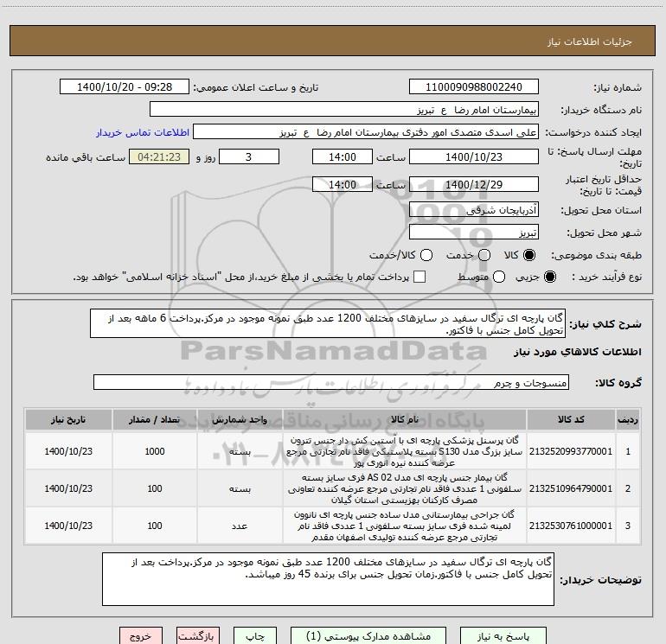Screen dimensions: 666x644
Task: Select the جزیی purchase type radio
Action: click(x=550, y=277)
